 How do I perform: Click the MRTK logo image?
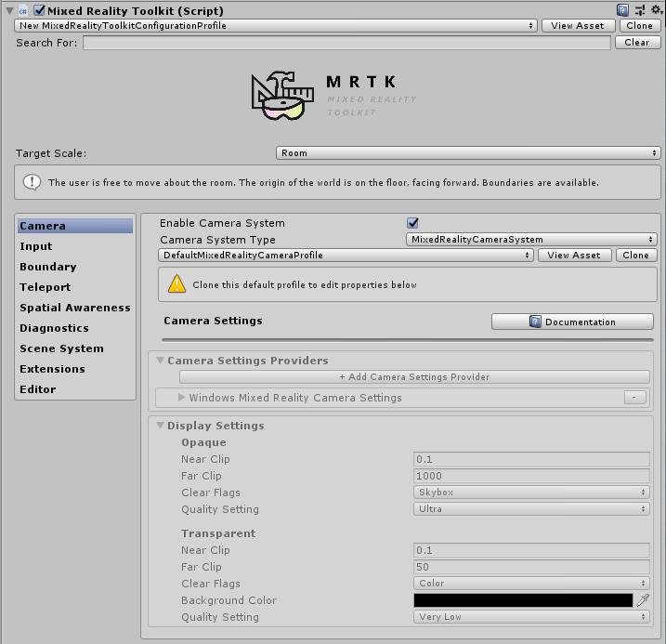click(x=278, y=96)
